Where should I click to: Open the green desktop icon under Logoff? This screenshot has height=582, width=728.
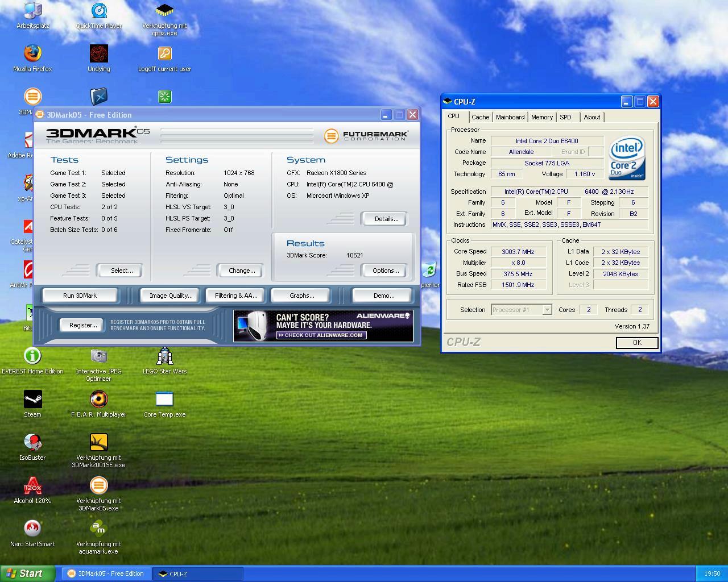[164, 96]
